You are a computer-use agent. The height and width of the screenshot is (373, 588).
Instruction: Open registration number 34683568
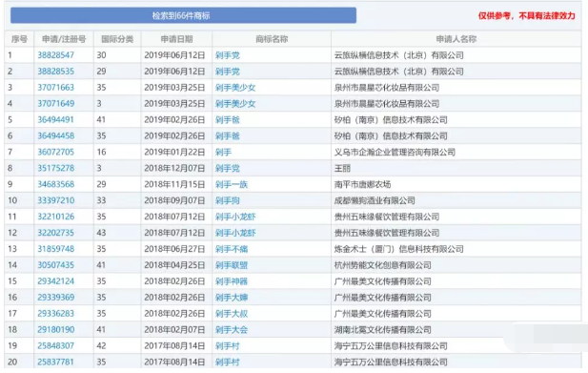coord(55,184)
